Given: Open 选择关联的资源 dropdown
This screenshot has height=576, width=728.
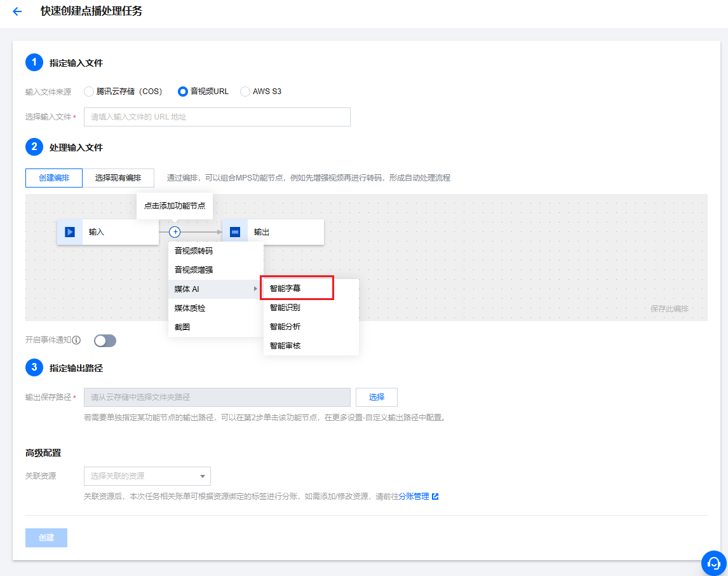Looking at the screenshot, I should tap(147, 476).
